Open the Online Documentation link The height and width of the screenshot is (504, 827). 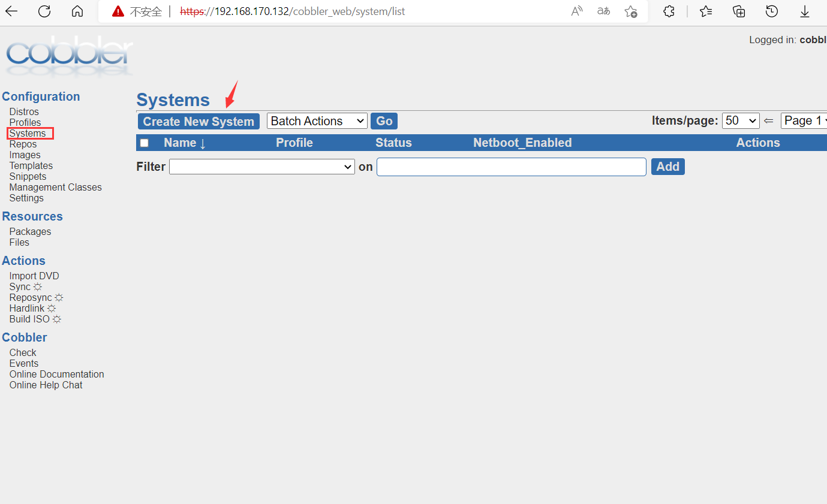click(57, 375)
